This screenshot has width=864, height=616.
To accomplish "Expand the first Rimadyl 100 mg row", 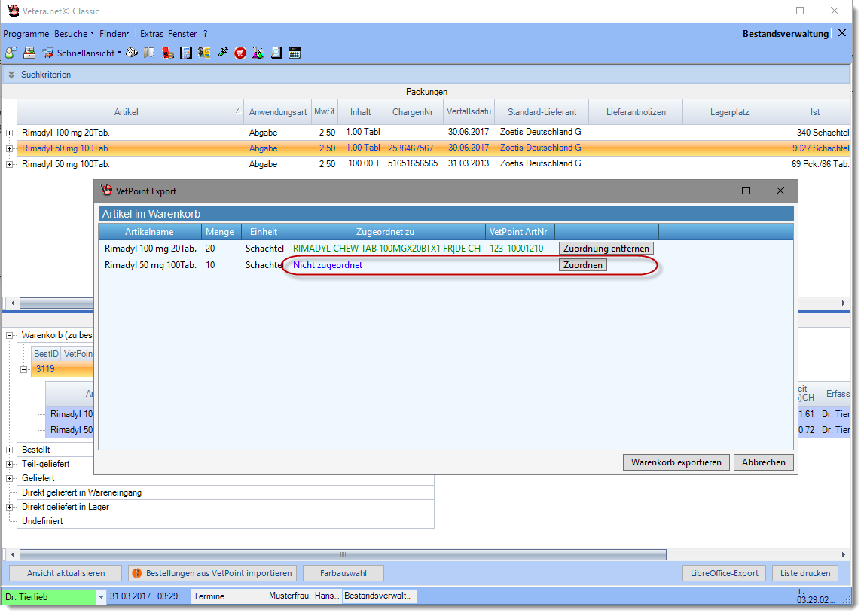I will point(10,133).
